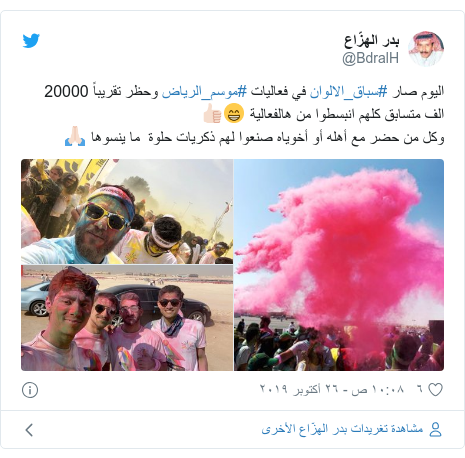Click the likes count ٦
This screenshot has width=465, height=458.
point(419,389)
